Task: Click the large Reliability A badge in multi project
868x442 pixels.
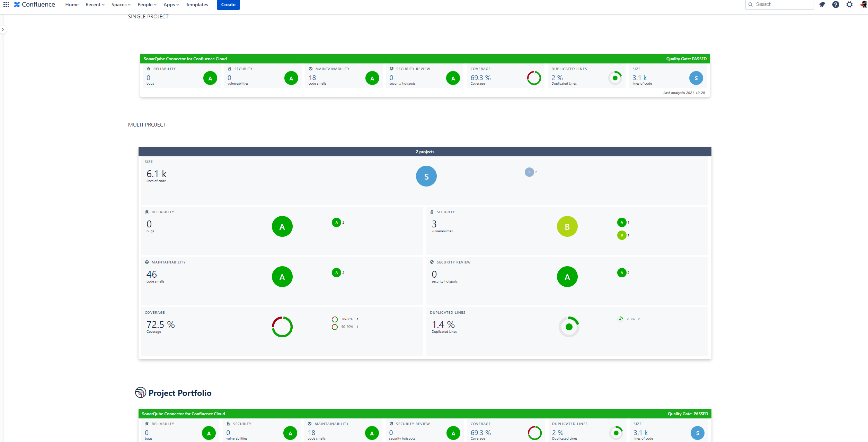Action: click(282, 226)
